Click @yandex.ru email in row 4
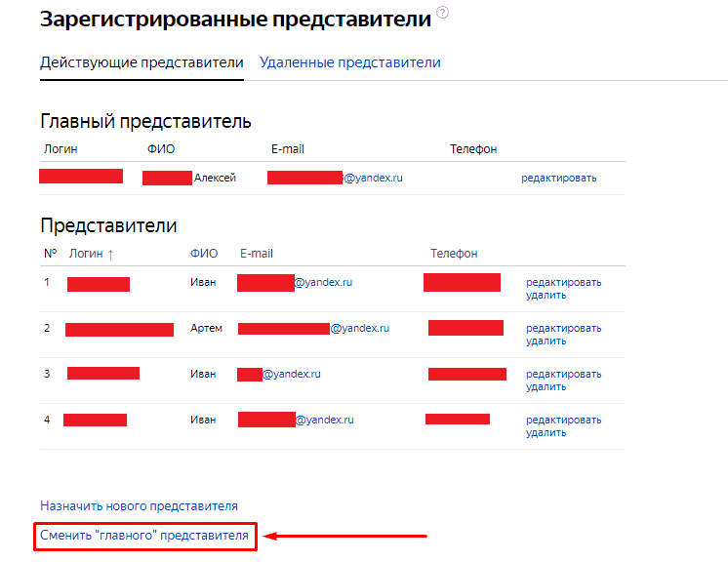The width and height of the screenshot is (728, 562). (x=325, y=420)
